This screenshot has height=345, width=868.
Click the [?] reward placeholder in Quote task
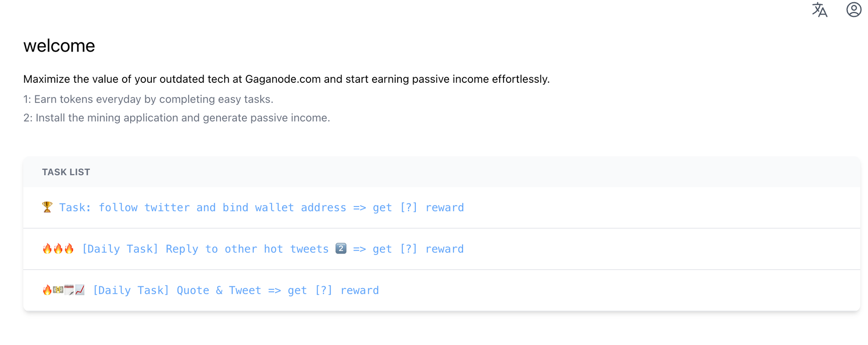[323, 290]
